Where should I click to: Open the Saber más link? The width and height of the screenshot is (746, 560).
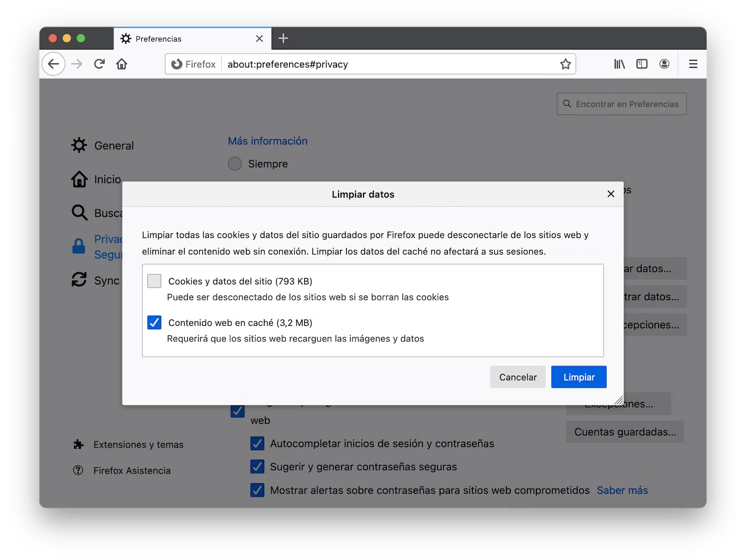click(622, 490)
